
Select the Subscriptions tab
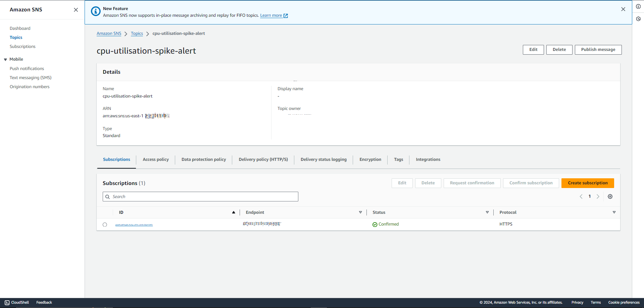click(116, 160)
